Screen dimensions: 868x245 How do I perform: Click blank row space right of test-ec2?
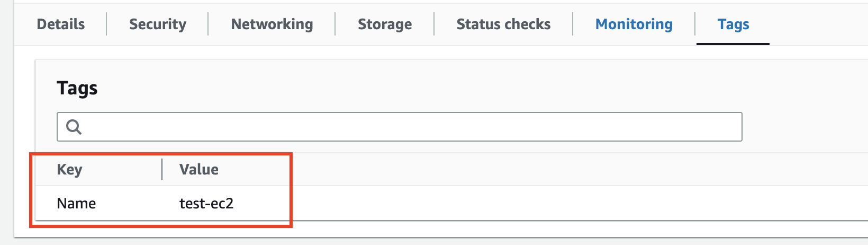coord(529,204)
